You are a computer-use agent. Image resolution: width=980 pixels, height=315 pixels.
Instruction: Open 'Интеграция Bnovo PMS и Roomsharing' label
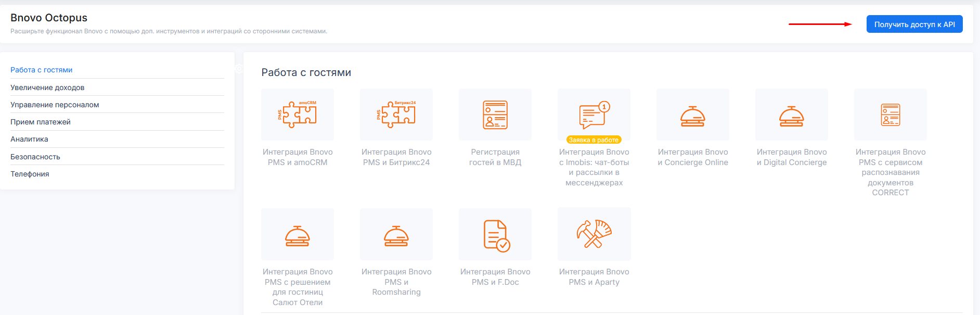coord(396,282)
